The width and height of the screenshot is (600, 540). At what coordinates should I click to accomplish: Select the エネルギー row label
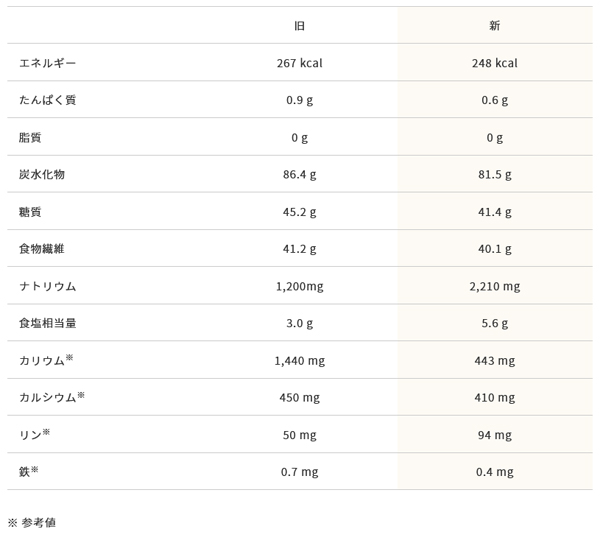pos(47,63)
